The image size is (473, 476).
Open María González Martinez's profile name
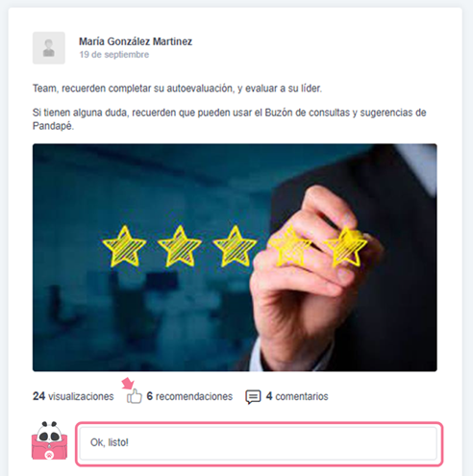(x=136, y=41)
